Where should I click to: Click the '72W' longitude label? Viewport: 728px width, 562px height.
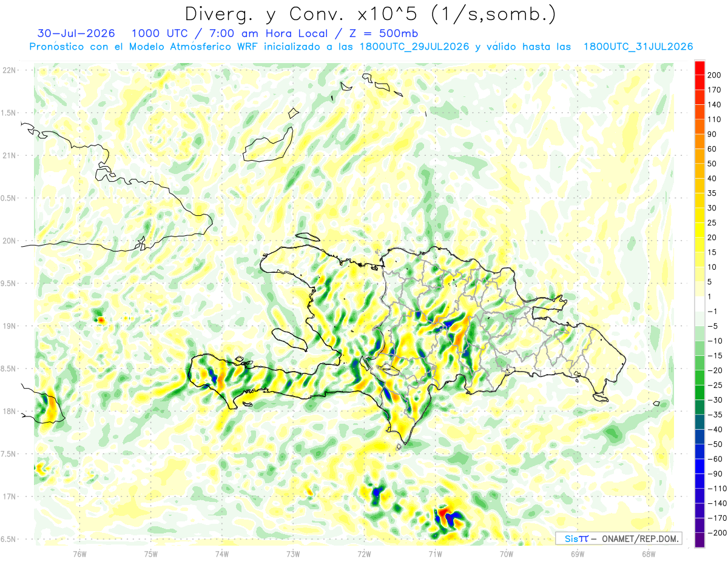[364, 554]
